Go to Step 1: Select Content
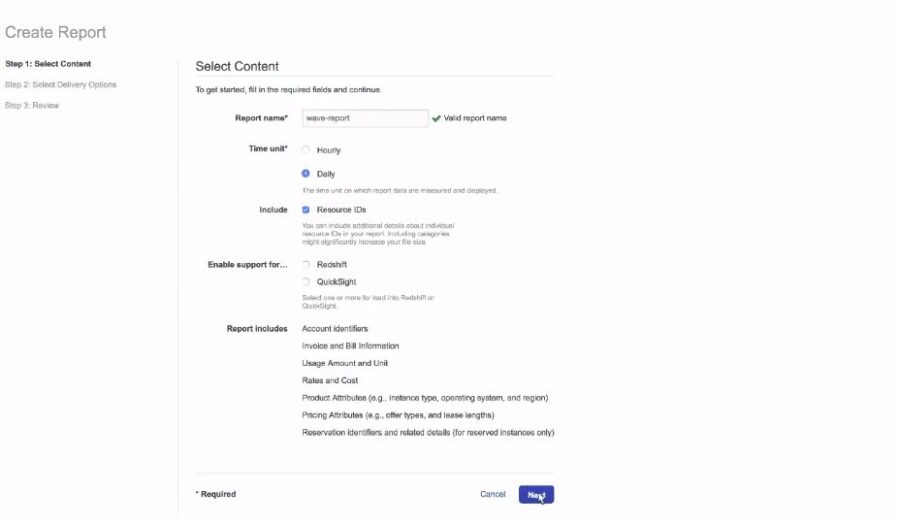Screen dimensions: 900x524 coord(48,64)
